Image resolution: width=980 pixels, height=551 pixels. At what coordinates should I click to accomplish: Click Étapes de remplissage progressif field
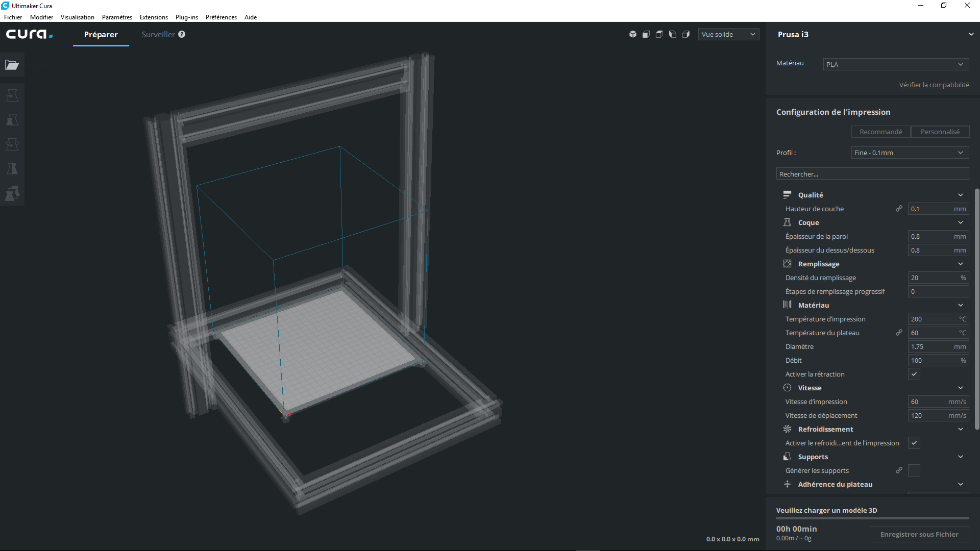938,291
